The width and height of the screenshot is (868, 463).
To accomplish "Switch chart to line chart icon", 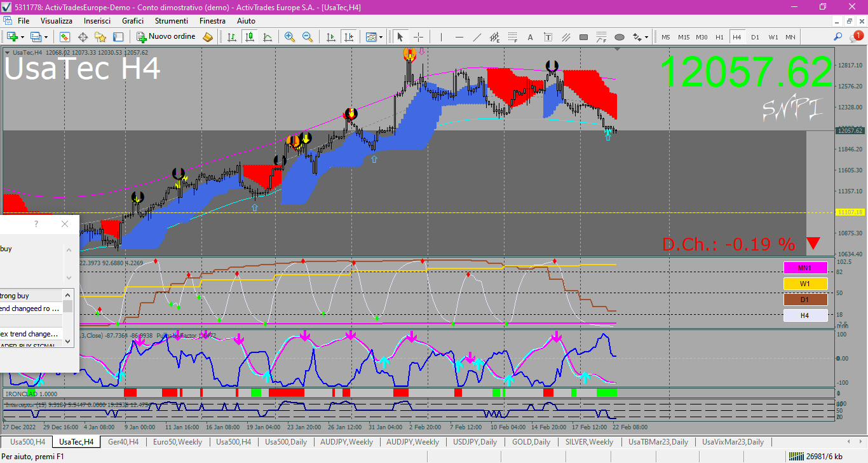I will click(268, 37).
